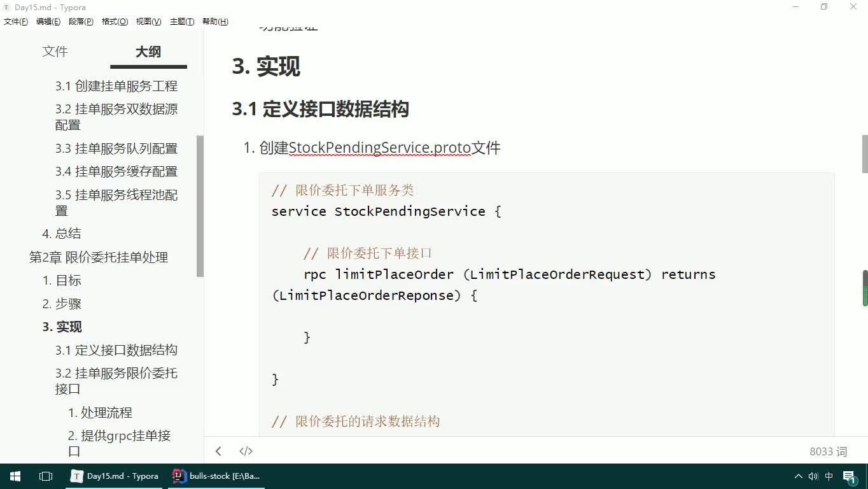This screenshot has height=489, width=868.
Task: Toggle source code mode icon
Action: (x=246, y=451)
